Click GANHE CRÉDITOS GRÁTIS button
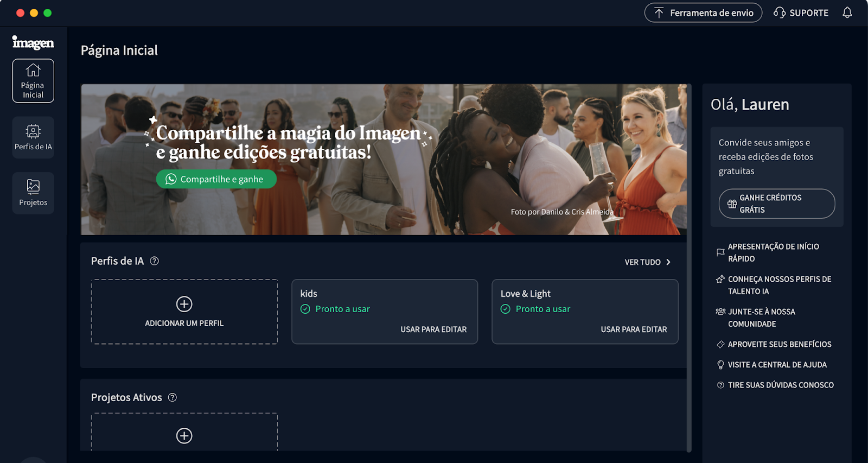Image resolution: width=868 pixels, height=463 pixels. [777, 204]
